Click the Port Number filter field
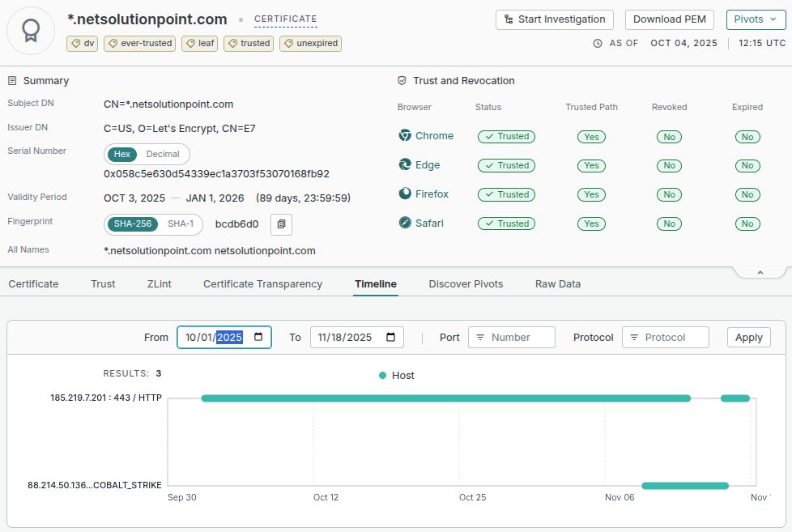This screenshot has height=532, width=792. (511, 338)
